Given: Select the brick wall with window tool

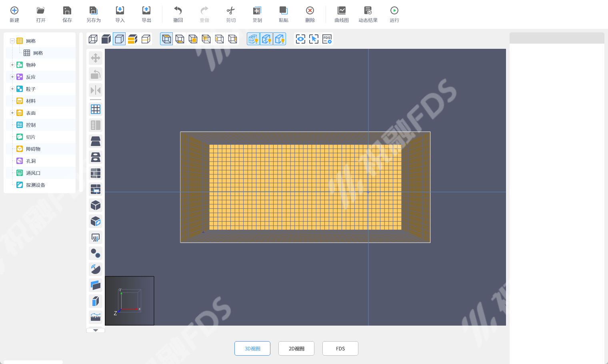Looking at the screenshot, I should pos(96,189).
